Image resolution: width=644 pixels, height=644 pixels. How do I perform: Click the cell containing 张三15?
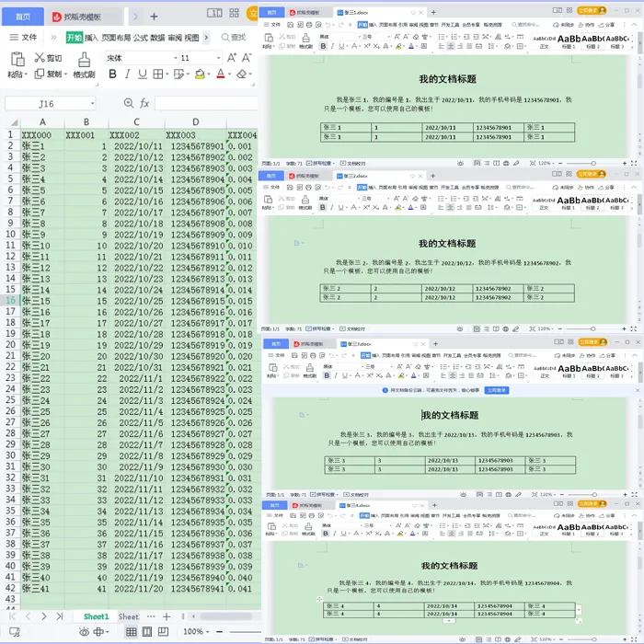[x=42, y=301]
